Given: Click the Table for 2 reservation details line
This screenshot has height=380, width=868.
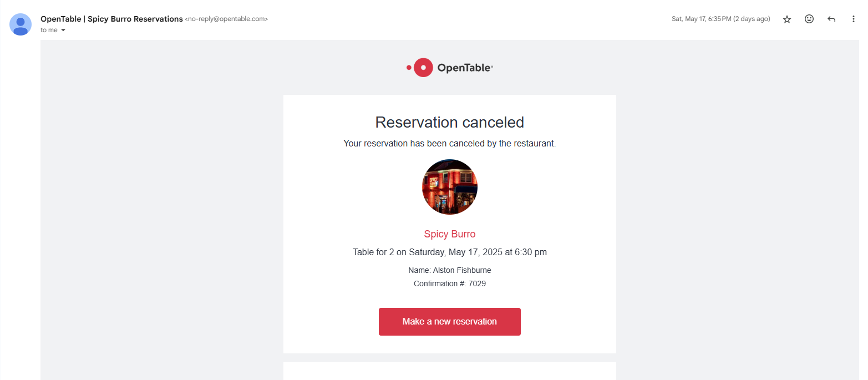Looking at the screenshot, I should [449, 252].
